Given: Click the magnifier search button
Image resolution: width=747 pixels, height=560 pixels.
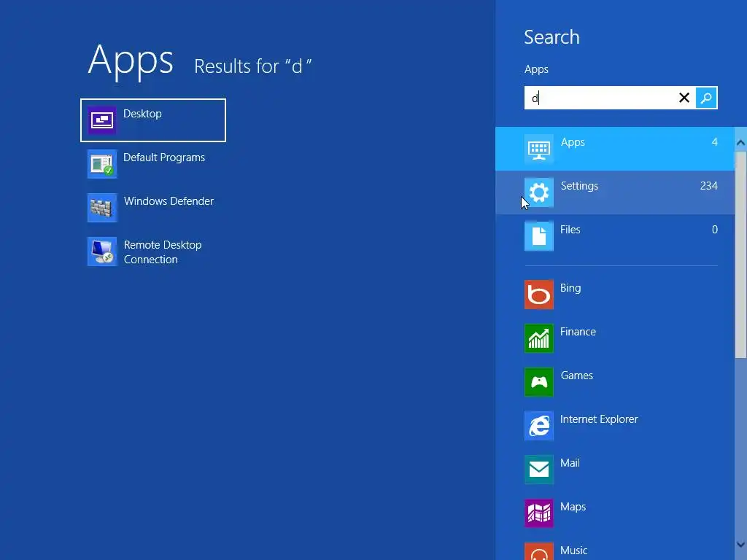Looking at the screenshot, I should point(706,98).
